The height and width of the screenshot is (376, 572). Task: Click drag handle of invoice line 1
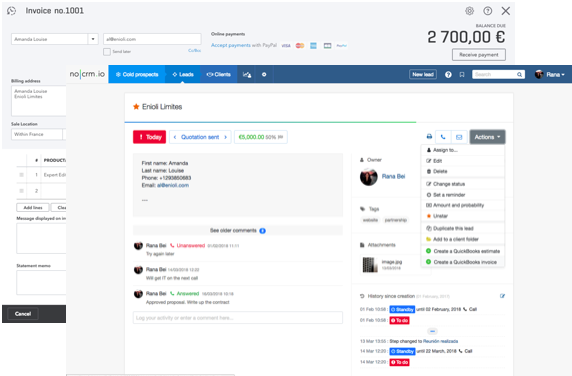pyautogui.click(x=21, y=175)
